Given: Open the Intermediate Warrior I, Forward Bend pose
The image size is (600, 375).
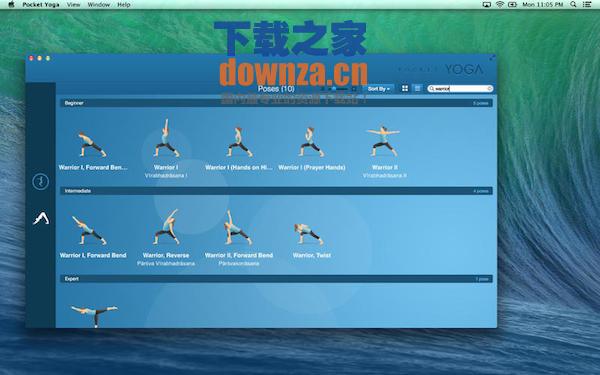Looking at the screenshot, I should point(93,236).
